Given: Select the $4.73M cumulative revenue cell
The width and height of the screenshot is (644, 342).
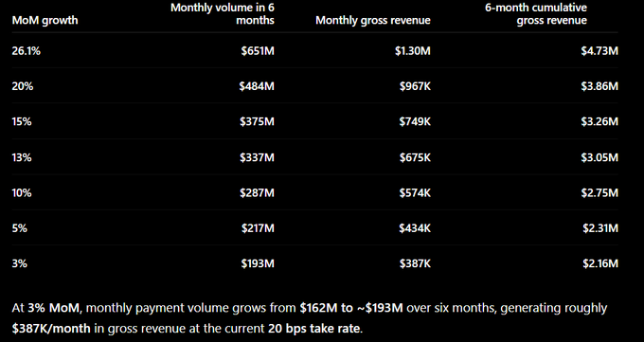Looking at the screenshot, I should [x=599, y=51].
